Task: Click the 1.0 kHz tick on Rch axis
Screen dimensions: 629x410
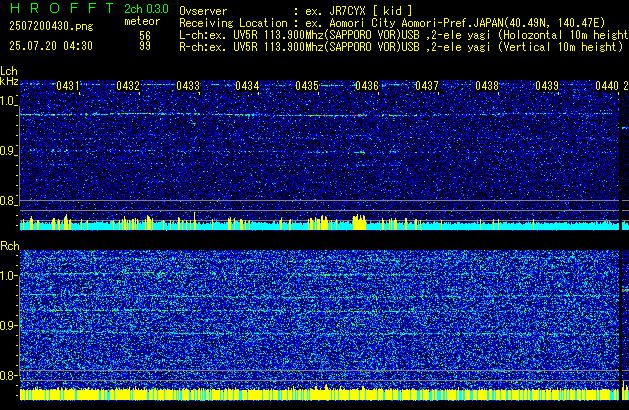Action: coord(8,275)
